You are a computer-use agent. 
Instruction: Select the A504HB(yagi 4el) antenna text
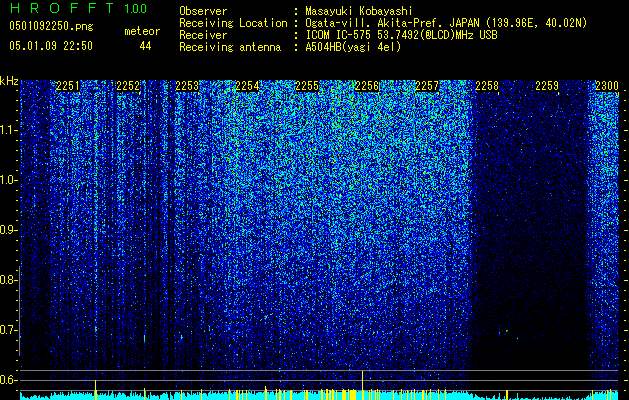point(353,47)
